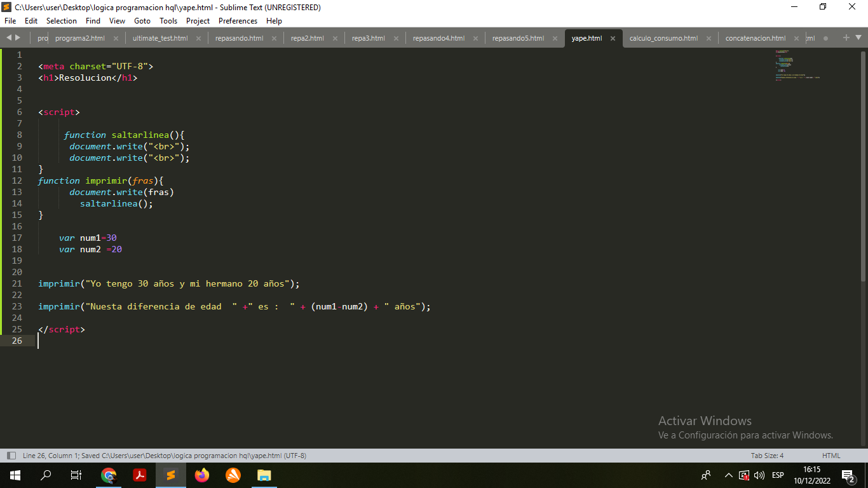Switch to repa2.html tab

tap(308, 38)
